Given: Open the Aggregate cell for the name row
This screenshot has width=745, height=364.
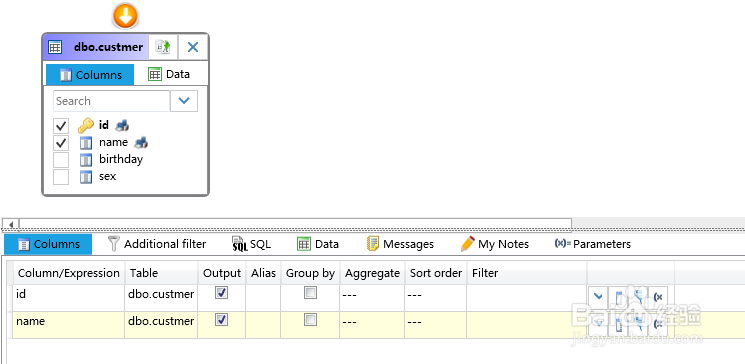Looking at the screenshot, I should [x=372, y=325].
